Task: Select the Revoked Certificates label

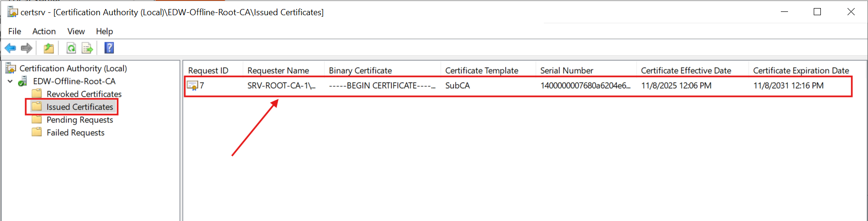Action: click(84, 94)
